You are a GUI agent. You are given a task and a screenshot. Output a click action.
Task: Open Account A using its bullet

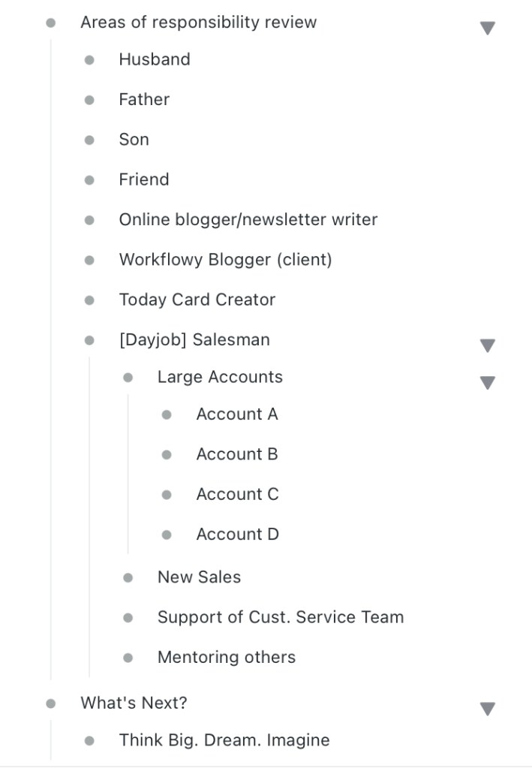167,414
